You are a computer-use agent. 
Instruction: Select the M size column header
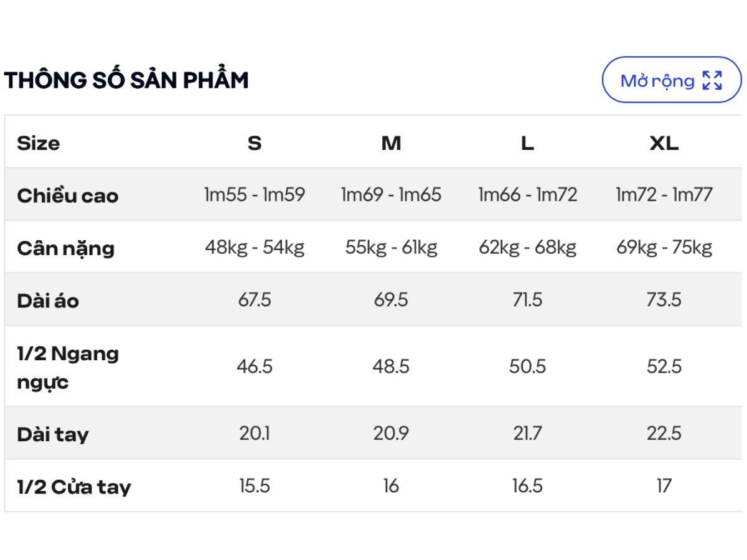click(x=391, y=143)
